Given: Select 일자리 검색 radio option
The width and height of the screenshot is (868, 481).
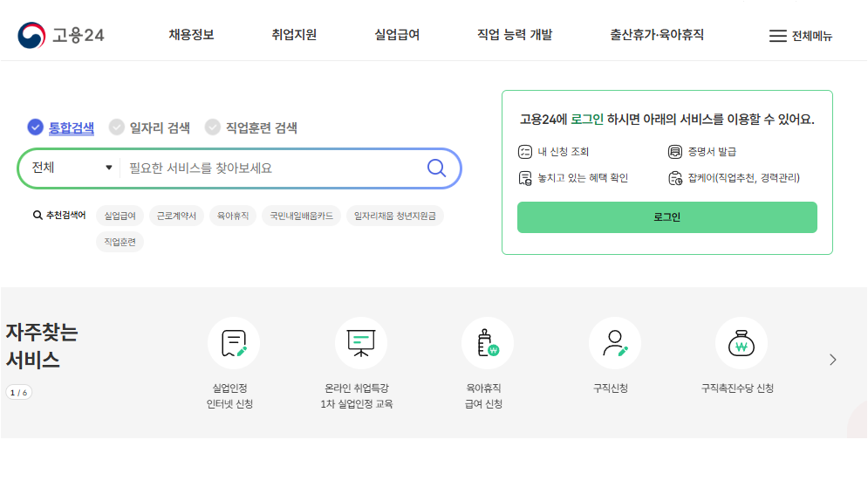Looking at the screenshot, I should [149, 127].
